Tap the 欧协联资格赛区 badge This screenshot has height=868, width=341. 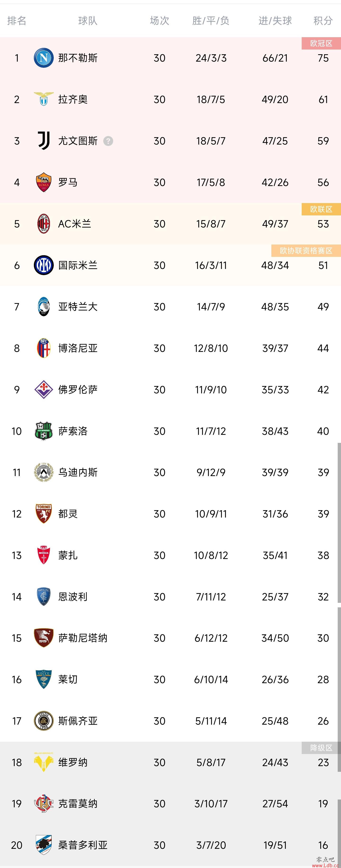(x=306, y=250)
